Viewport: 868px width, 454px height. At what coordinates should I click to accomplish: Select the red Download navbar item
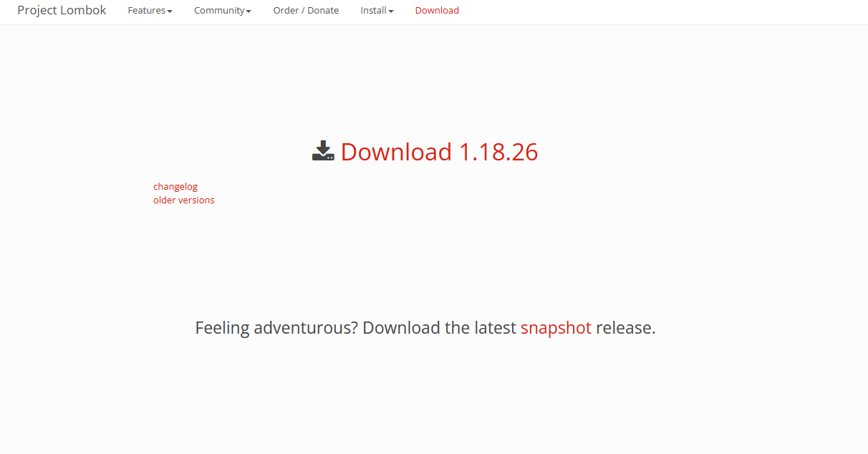point(437,11)
